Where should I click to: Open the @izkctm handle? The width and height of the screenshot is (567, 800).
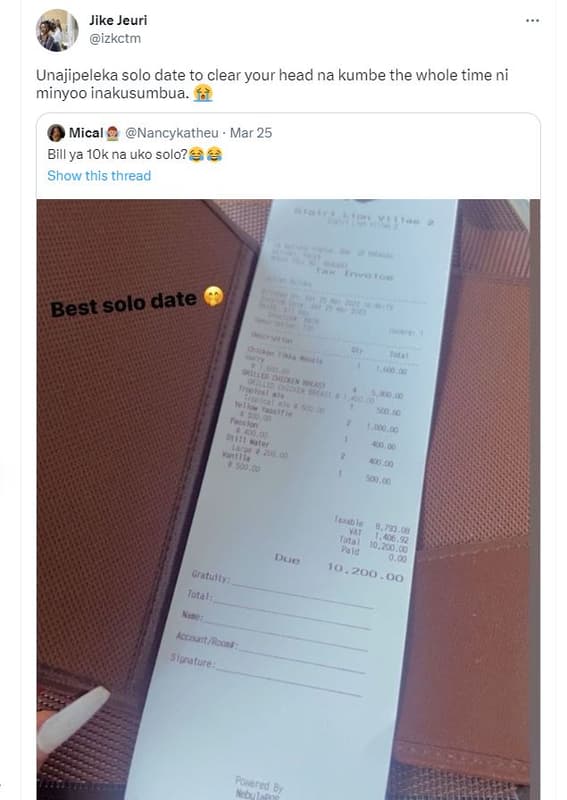(x=115, y=38)
